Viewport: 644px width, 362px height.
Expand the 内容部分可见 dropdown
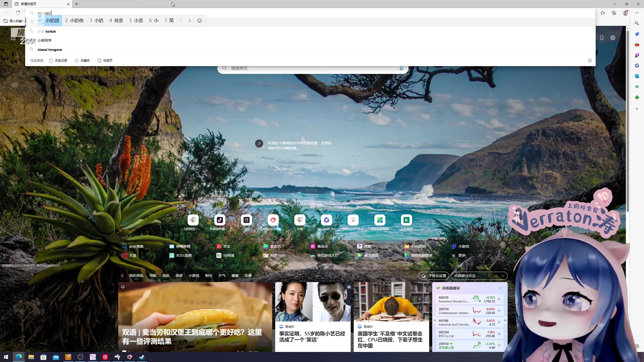479,276
